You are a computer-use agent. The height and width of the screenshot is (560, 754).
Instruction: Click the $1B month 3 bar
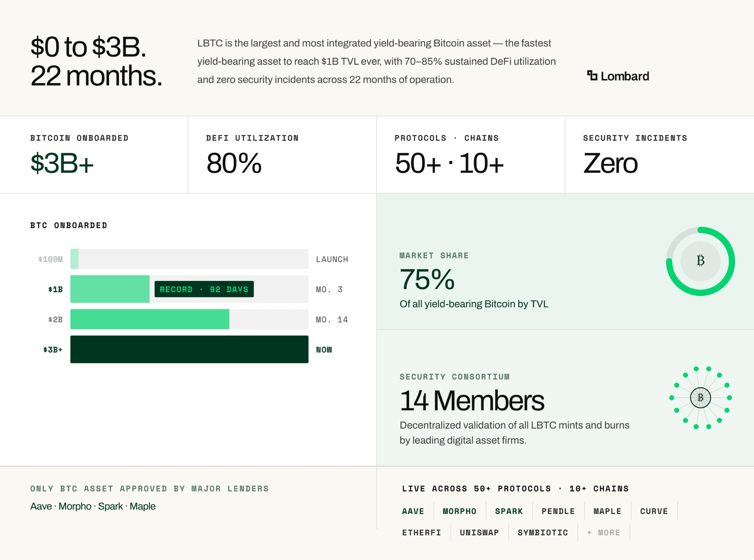tap(189, 289)
